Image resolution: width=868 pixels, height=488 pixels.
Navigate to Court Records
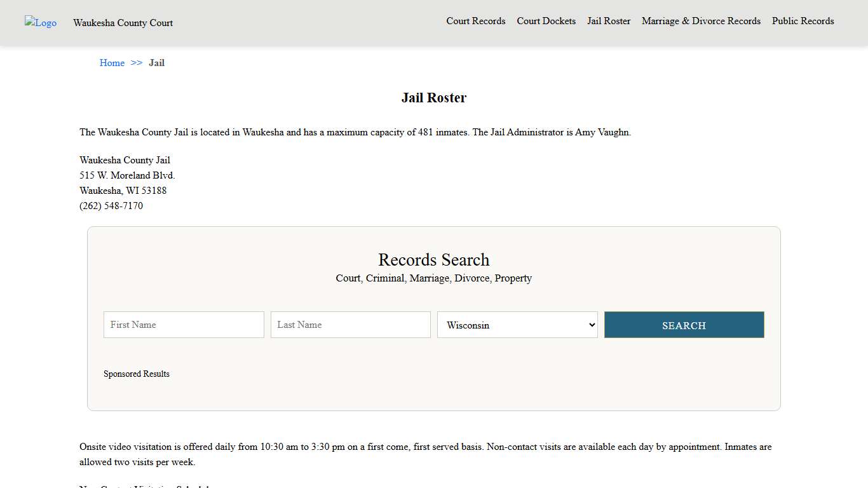coord(475,21)
